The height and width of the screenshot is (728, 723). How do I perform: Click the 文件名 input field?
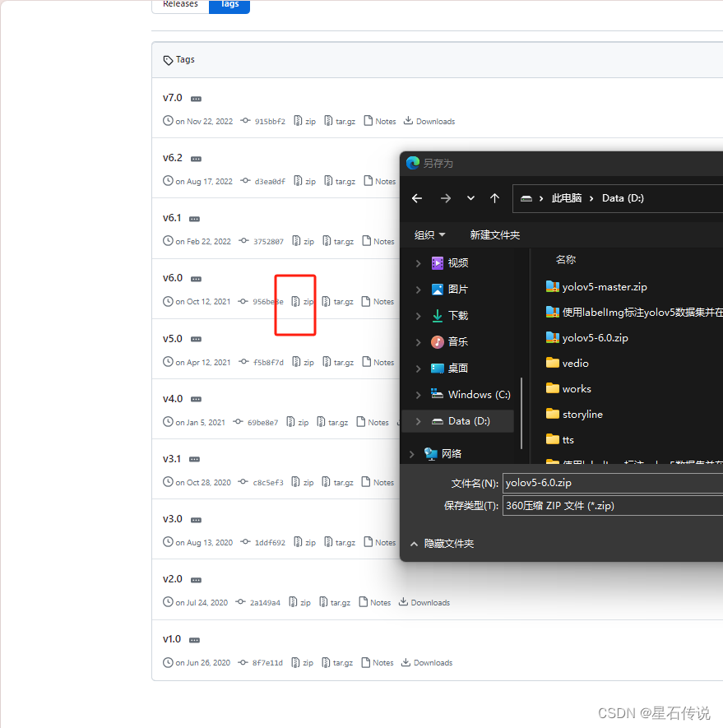pyautogui.click(x=613, y=483)
